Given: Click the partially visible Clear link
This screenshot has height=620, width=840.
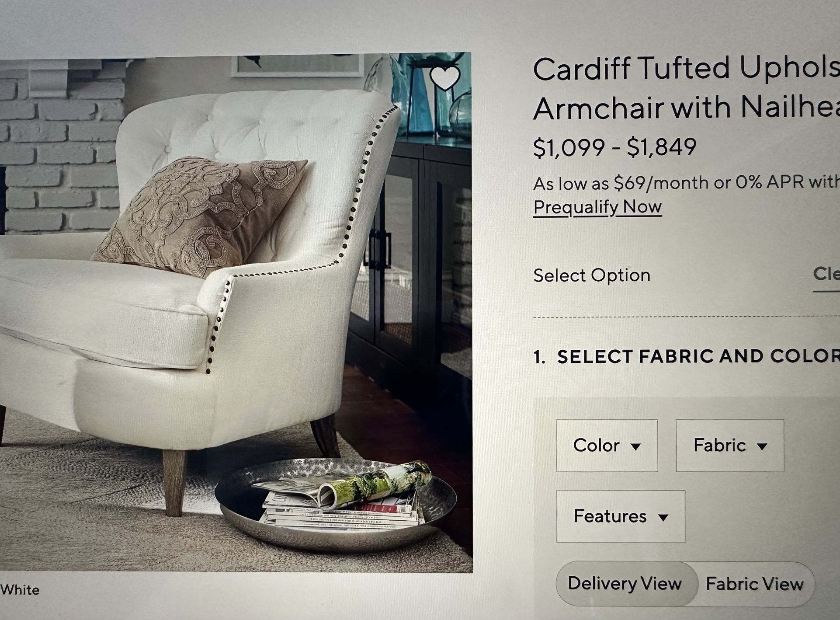Looking at the screenshot, I should point(826,275).
